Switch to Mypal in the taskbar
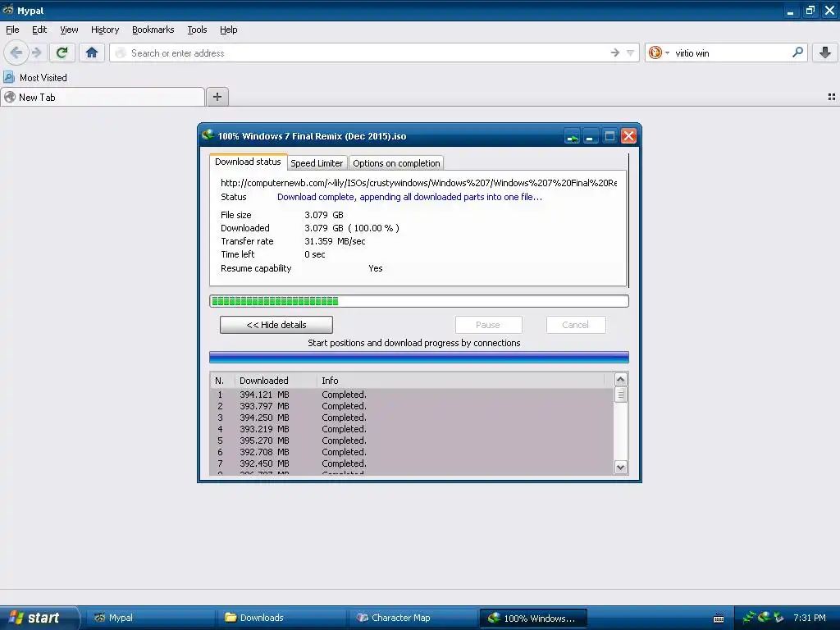Viewport: 840px width, 630px height. pos(150,618)
